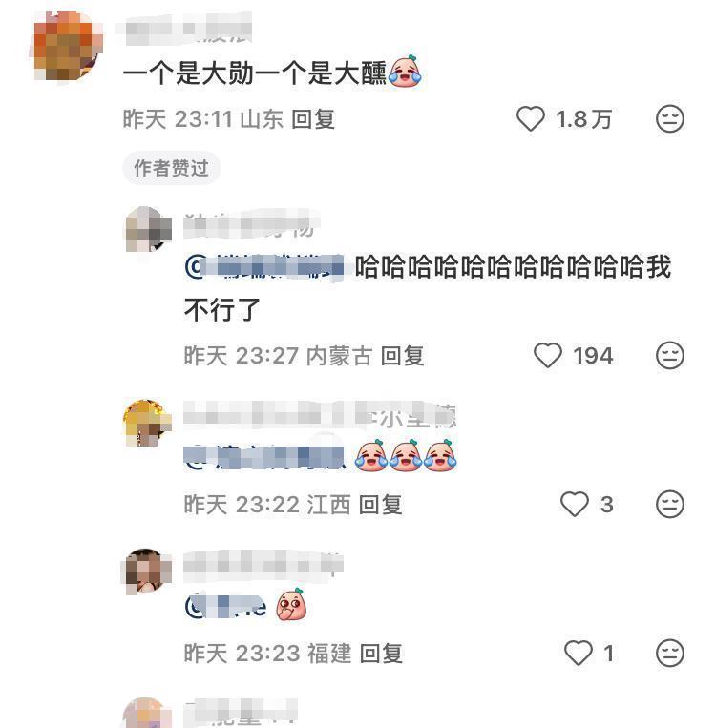Image resolution: width=716 pixels, height=728 pixels.
Task: Reply to the 内蒙古 comment at 23:27
Action: coord(402,356)
